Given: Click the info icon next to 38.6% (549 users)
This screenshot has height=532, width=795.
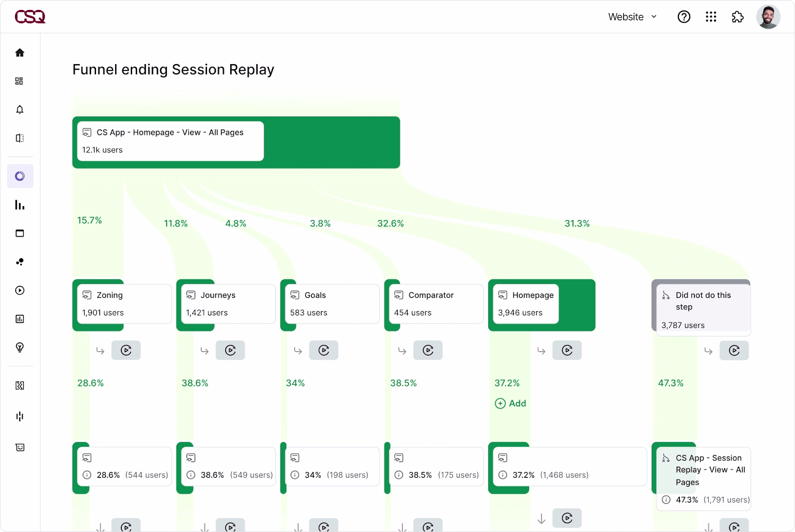Looking at the screenshot, I should click(x=191, y=475).
